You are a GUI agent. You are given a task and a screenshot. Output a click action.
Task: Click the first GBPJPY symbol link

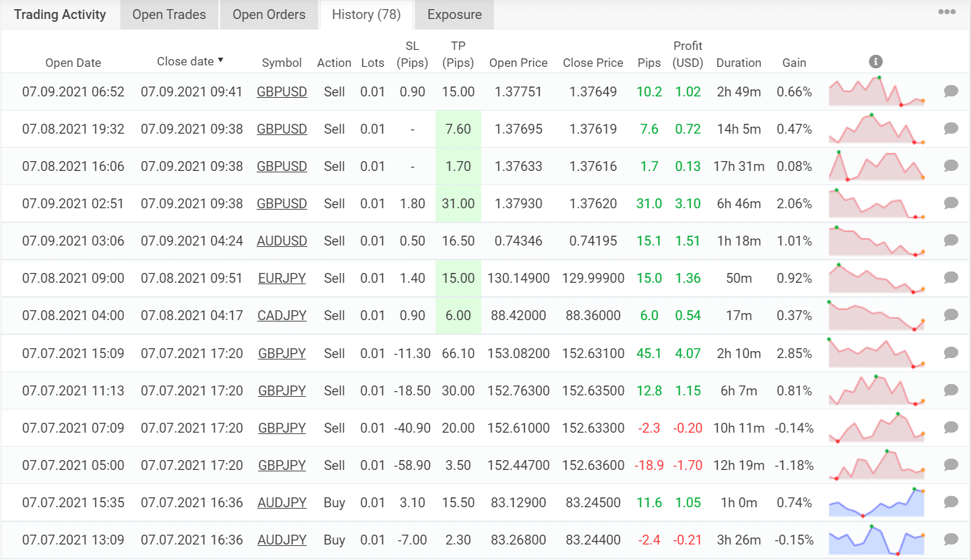[x=281, y=352]
